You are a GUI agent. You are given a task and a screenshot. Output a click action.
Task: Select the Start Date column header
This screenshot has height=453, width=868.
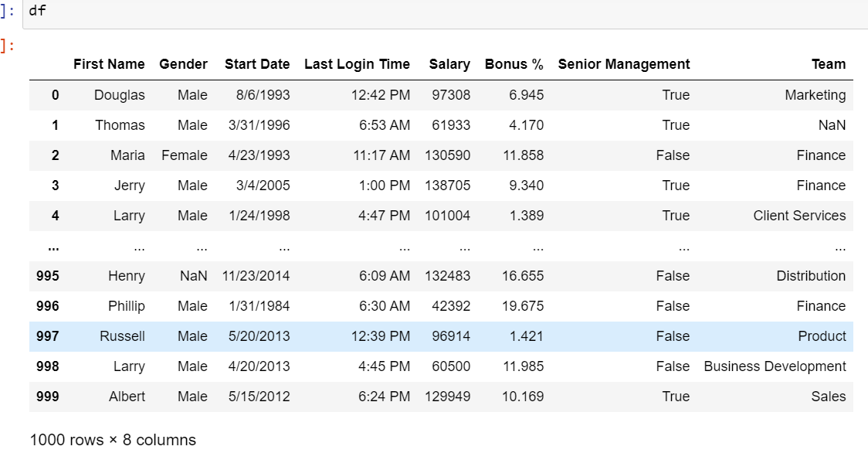tap(256, 64)
